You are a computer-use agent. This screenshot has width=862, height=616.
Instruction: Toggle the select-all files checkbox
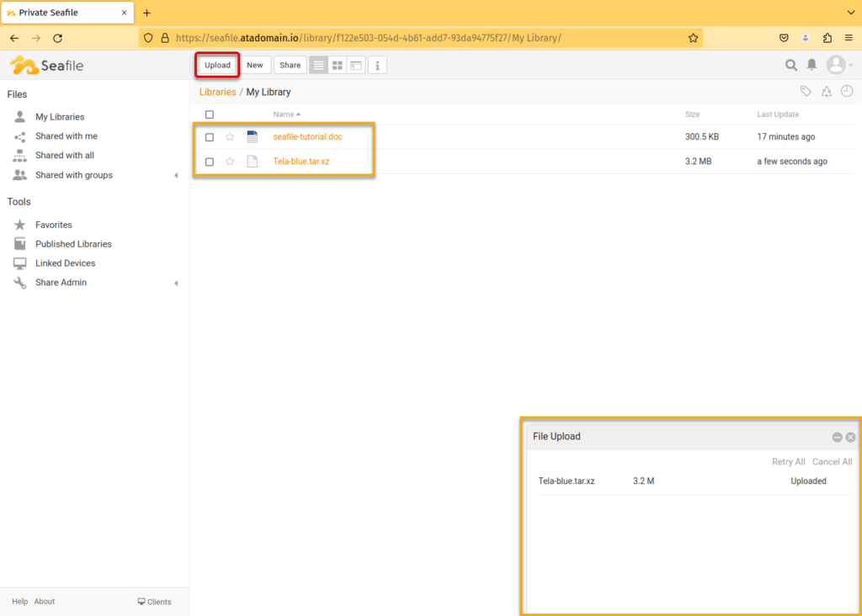tap(210, 114)
